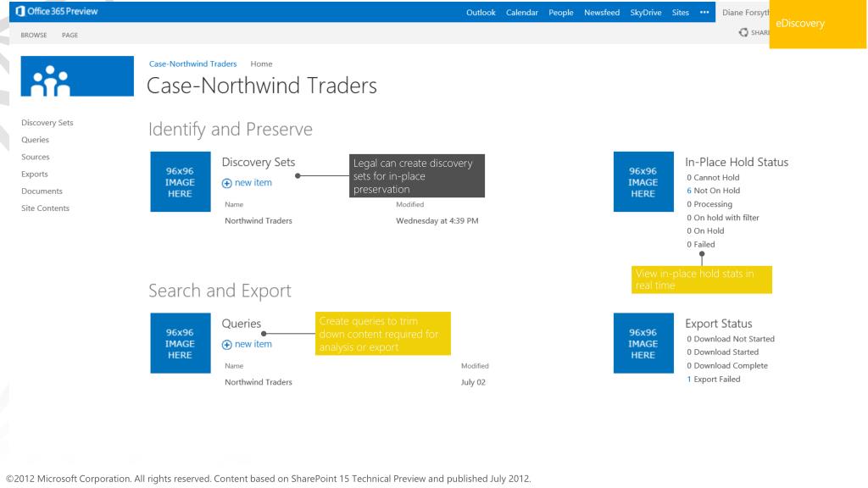Open SkyDrive from the top navigation
The image size is (868, 488).
click(645, 12)
